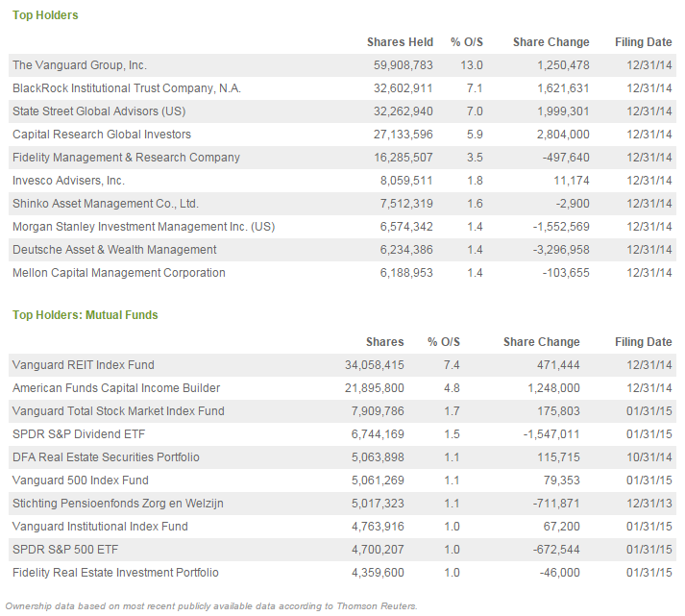Select The Vanguard Group, Inc. row
The image size is (685, 616).
(x=342, y=65)
